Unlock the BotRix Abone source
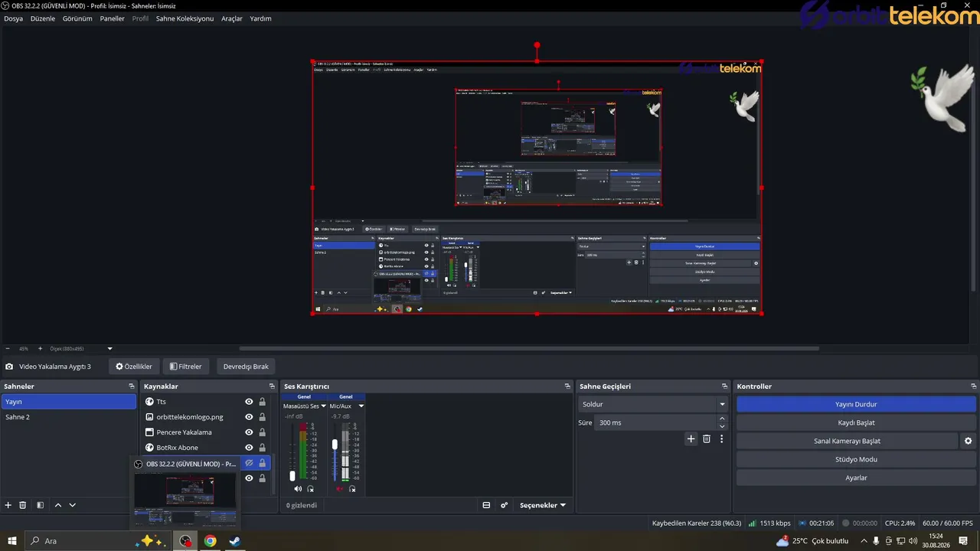980x551 pixels. pos(262,448)
